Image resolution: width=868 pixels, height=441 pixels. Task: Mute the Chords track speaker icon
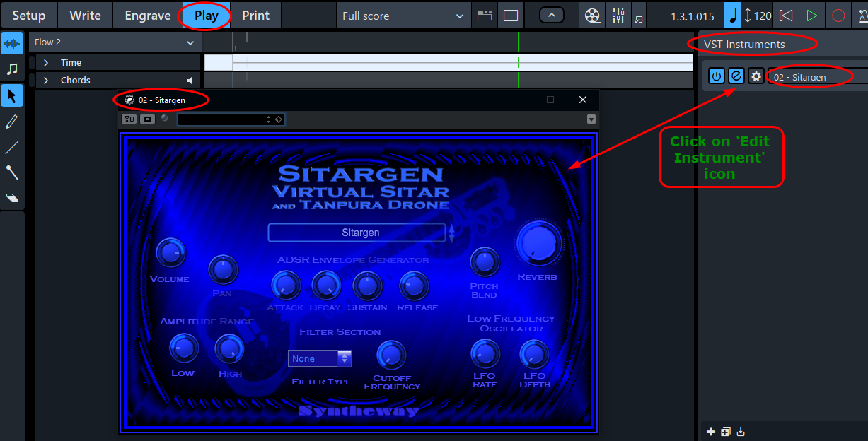(190, 81)
